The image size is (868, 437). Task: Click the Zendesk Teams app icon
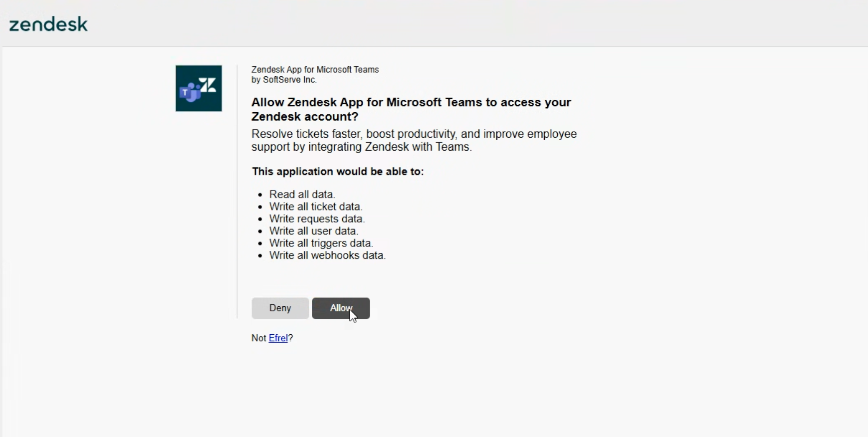(x=199, y=88)
